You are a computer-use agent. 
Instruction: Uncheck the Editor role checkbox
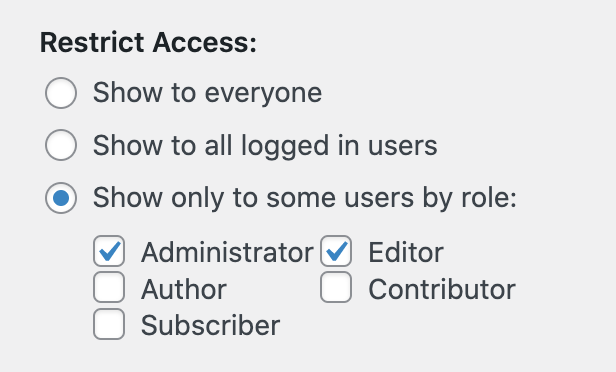point(336,251)
